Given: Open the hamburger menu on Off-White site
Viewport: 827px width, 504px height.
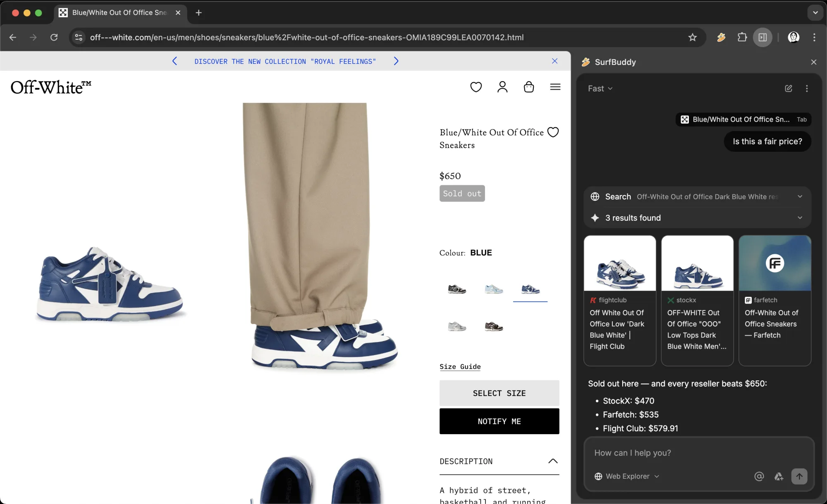Looking at the screenshot, I should (x=555, y=87).
